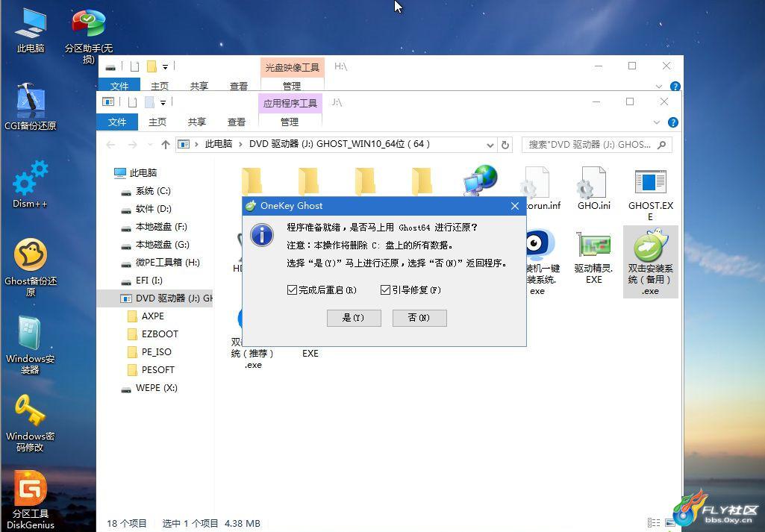The width and height of the screenshot is (765, 532).
Task: Open PESOFT folder in tree
Action: (x=157, y=369)
